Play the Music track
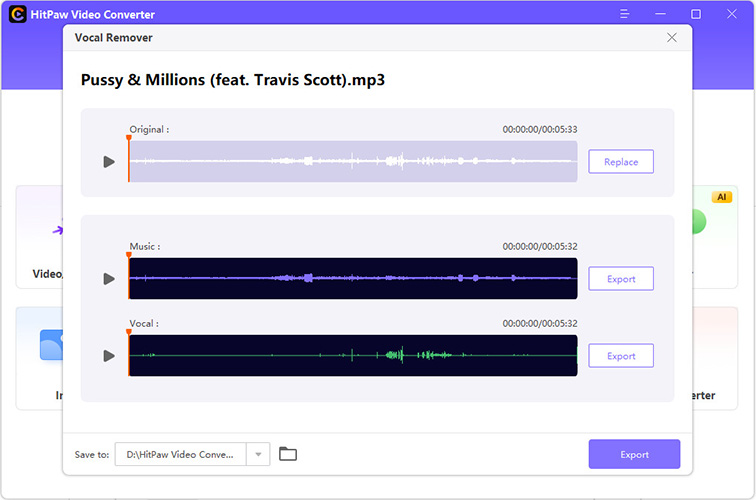This screenshot has height=500, width=756. 109,279
